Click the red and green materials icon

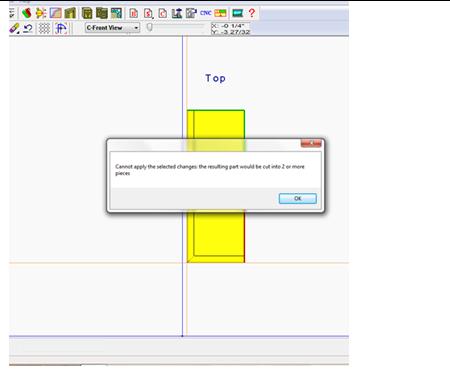26,13
